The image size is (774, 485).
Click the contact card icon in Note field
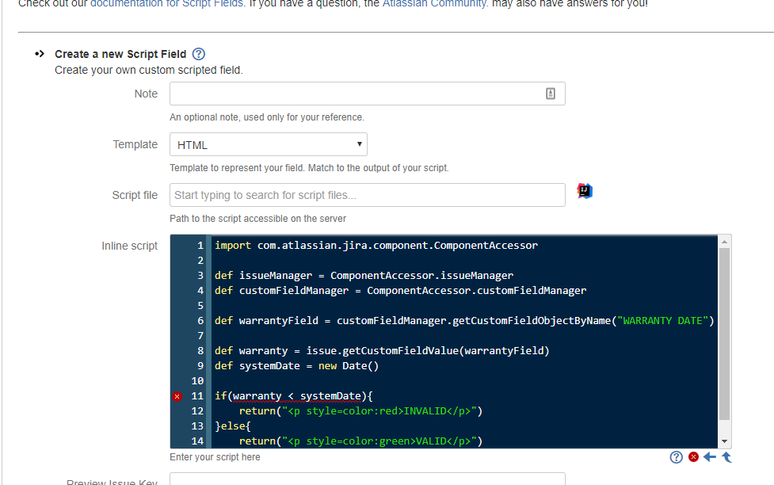550,93
